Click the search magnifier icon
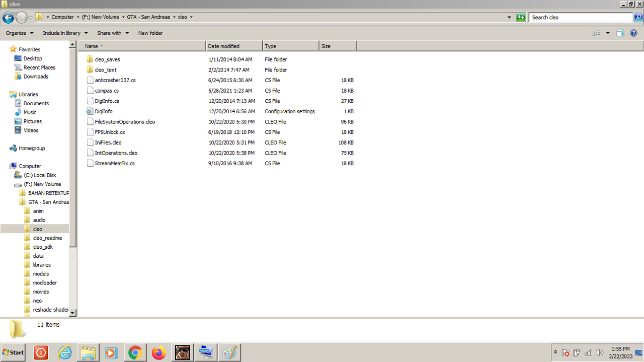Viewport: 644px width, 362px height. [638, 17]
